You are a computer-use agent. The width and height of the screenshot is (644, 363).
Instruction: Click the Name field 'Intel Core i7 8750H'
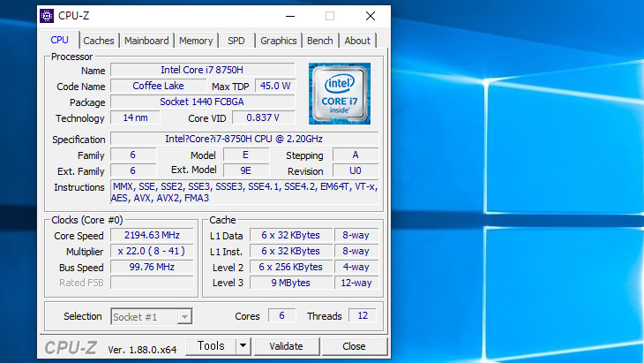pos(203,70)
